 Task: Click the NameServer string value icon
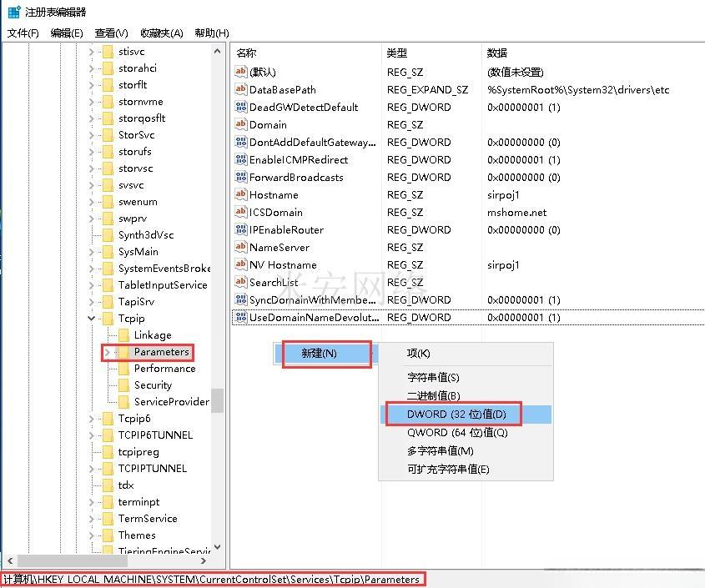[x=241, y=247]
